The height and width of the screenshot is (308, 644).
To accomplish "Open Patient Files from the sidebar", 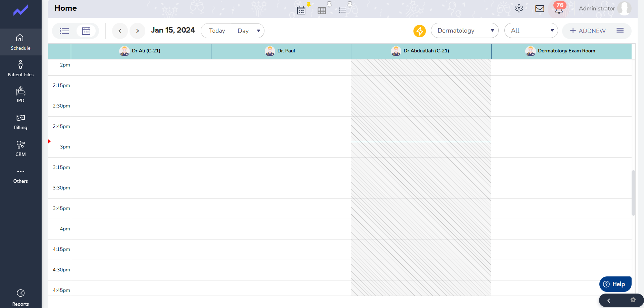I will (20, 69).
